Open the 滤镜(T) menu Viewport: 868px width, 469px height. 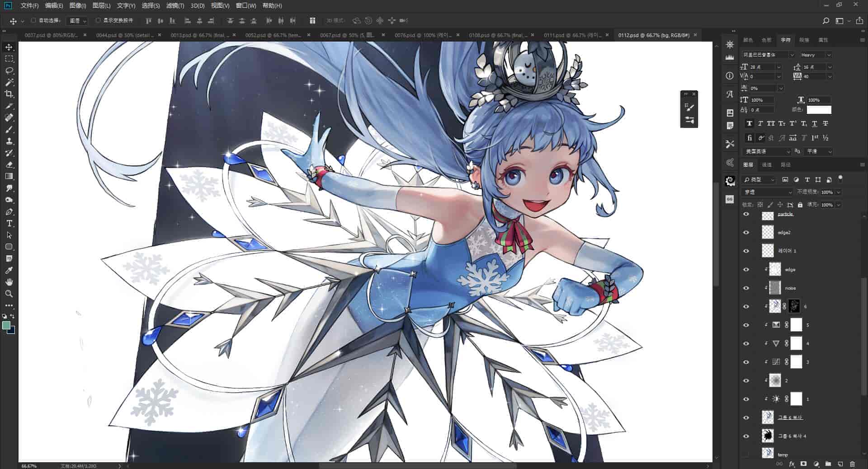pos(175,6)
